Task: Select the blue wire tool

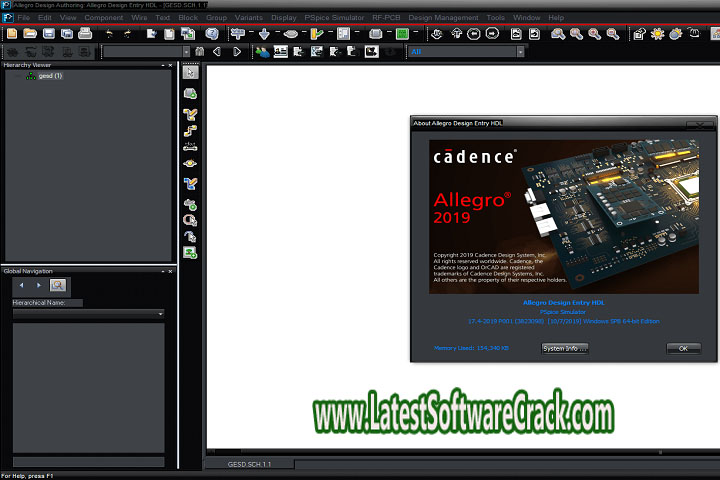Action: coord(190,184)
